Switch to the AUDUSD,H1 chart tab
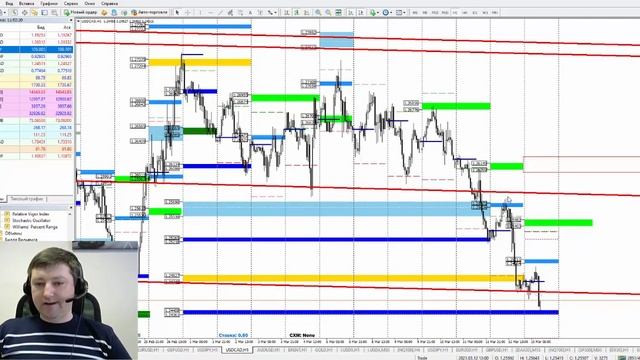The height and width of the screenshot is (360, 640). (268, 350)
